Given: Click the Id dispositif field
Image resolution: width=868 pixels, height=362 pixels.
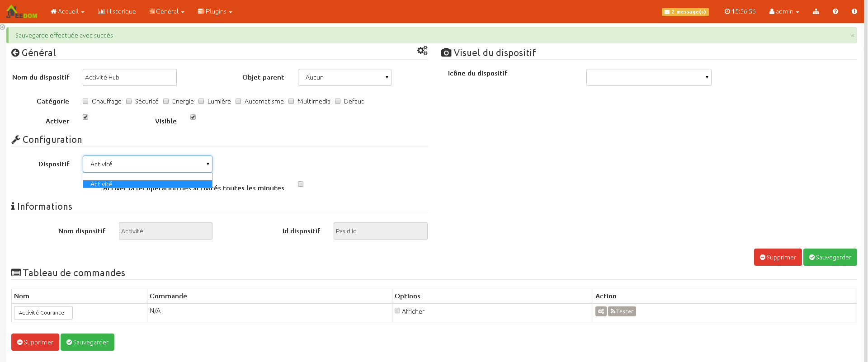Looking at the screenshot, I should coord(381,231).
